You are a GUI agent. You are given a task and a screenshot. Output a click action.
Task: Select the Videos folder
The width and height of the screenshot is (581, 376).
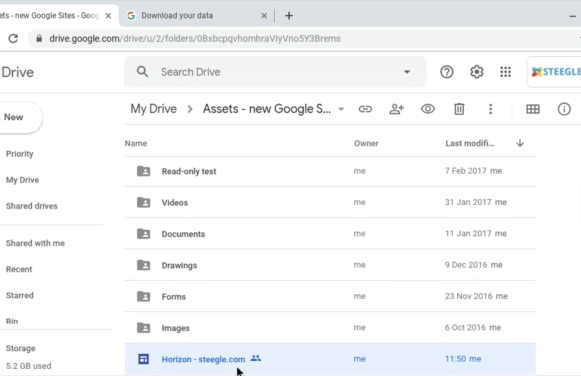coord(330,202)
